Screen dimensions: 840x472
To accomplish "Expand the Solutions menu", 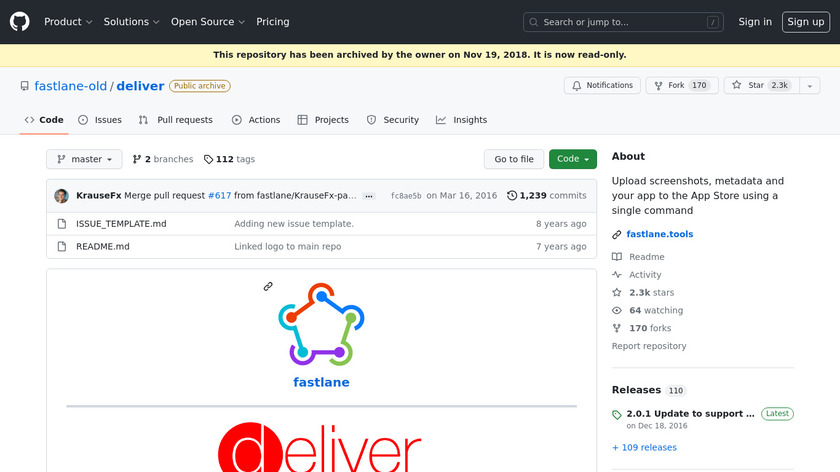I will 131,22.
